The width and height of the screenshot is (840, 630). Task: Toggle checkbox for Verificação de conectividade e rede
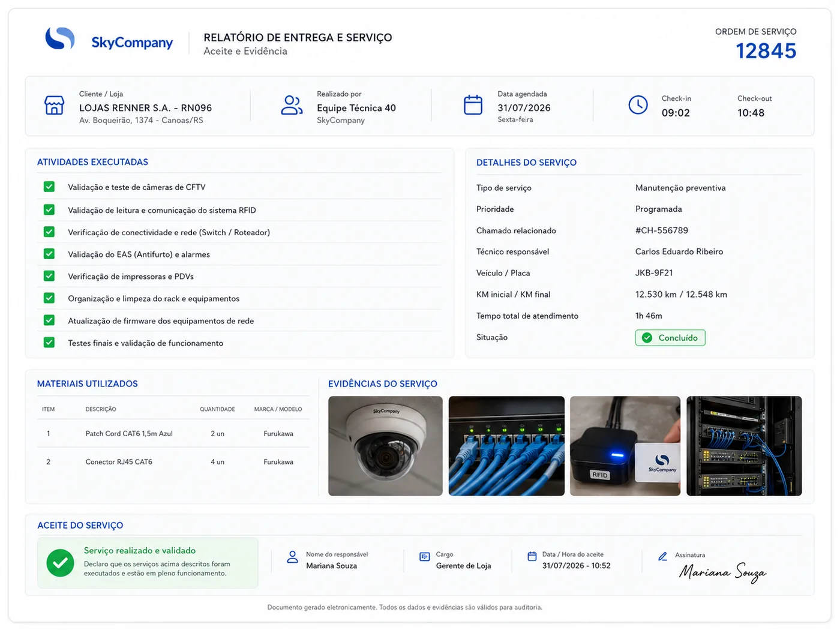49,232
